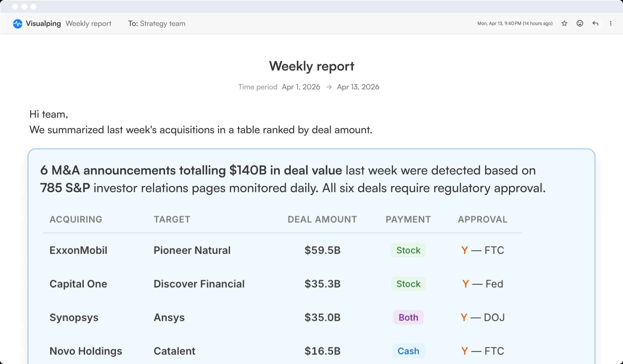This screenshot has width=623, height=364.
Task: Select the Discover Financial target cell
Action: (199, 284)
